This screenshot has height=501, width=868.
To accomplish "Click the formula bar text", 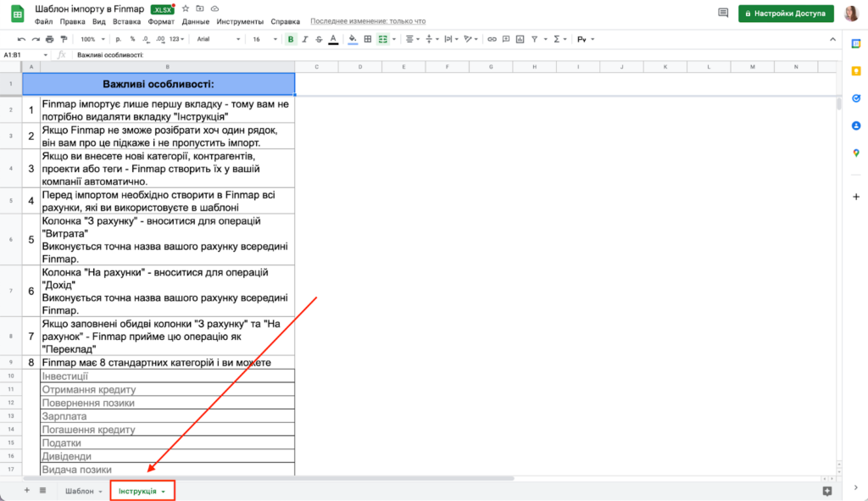I will (x=110, y=55).
